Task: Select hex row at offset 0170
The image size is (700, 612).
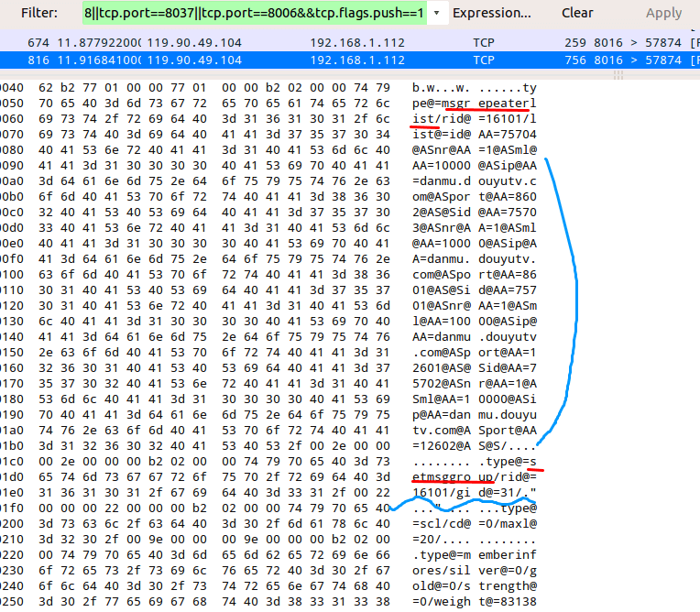Action: click(268, 384)
